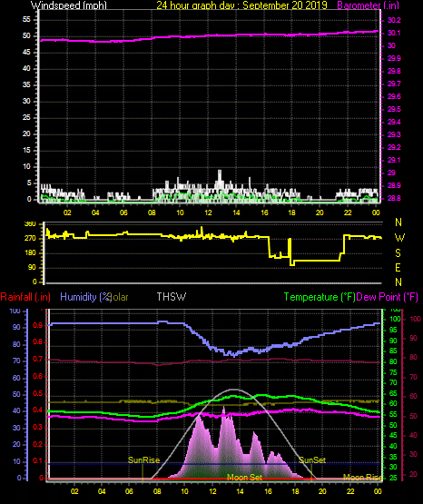Viewport: 423px width, 504px height.
Task: Click the Temperature (°F) legend label
Action: (320, 297)
